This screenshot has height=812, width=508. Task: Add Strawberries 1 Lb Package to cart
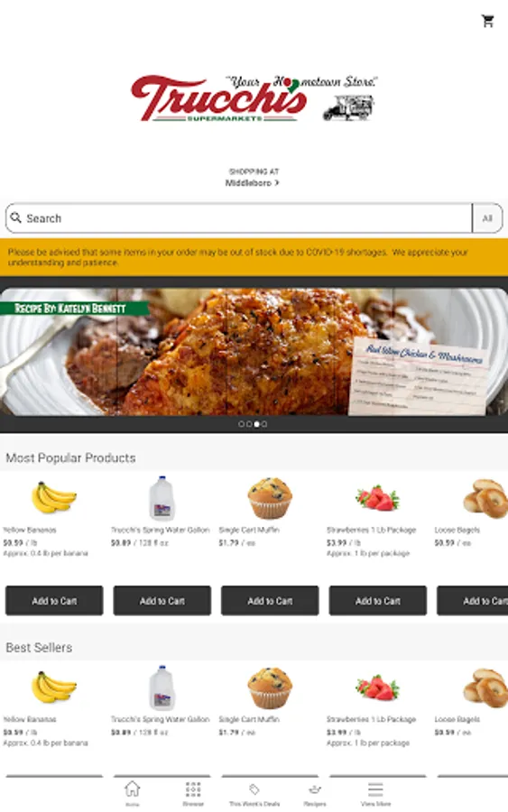click(x=378, y=601)
